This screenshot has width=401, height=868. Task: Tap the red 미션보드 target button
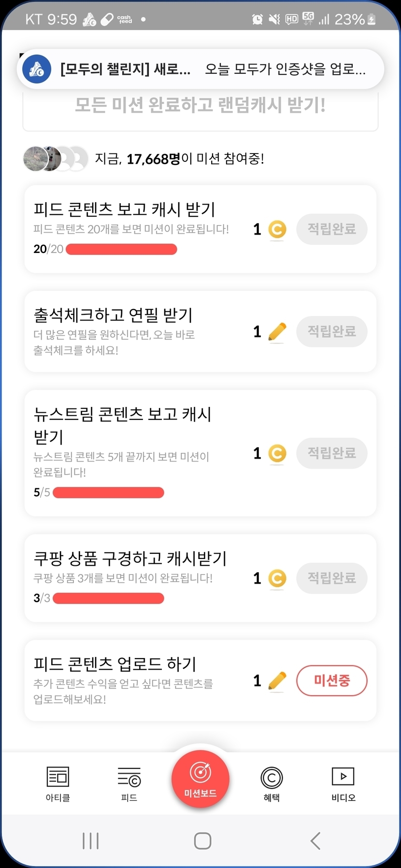coord(200,775)
